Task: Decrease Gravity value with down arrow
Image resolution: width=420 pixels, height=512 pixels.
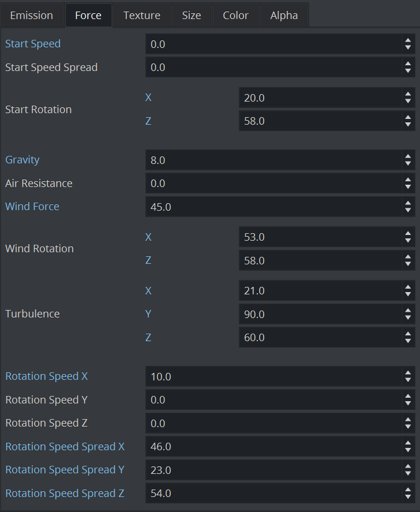Action: point(408,163)
